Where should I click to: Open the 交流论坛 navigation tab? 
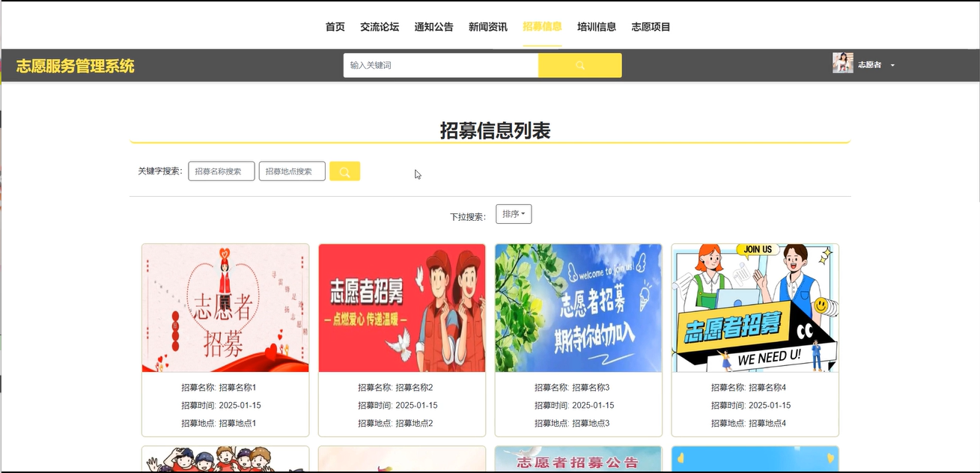pos(380,27)
